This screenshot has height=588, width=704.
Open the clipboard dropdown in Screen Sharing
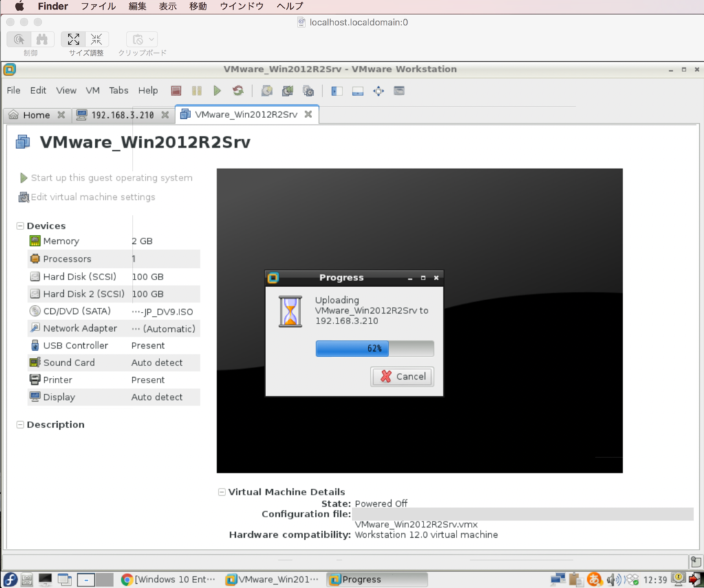point(142,39)
